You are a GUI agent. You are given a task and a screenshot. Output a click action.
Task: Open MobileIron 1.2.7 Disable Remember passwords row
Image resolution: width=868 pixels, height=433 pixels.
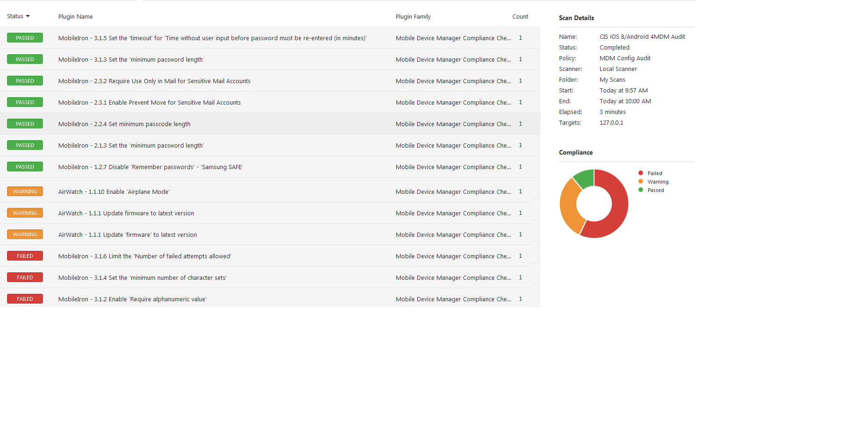270,167
